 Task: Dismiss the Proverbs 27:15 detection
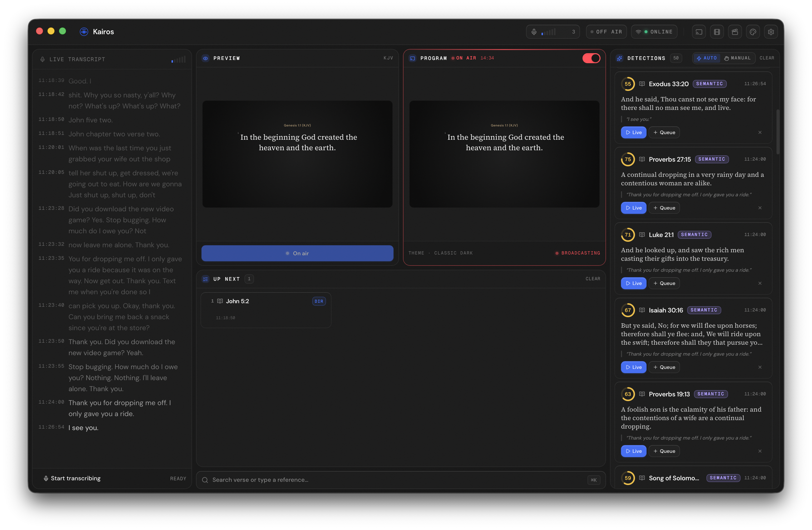click(x=760, y=208)
